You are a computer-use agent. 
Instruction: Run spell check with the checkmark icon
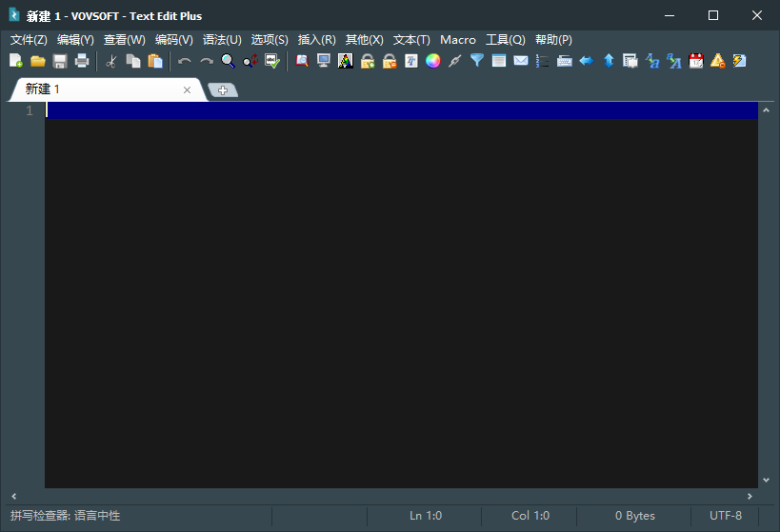272,61
